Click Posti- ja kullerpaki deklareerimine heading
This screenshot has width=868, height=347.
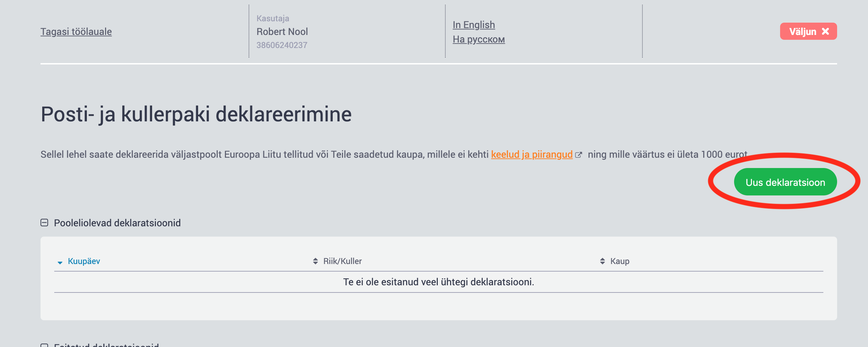(x=196, y=115)
